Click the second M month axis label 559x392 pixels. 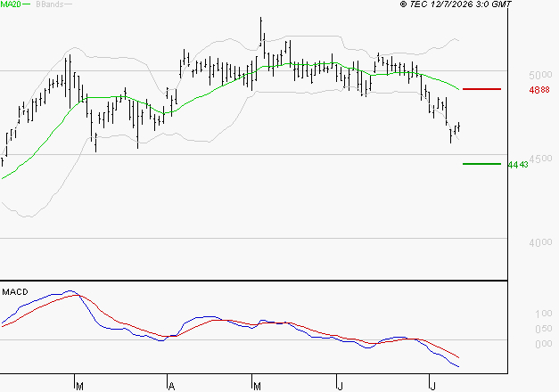257,387
